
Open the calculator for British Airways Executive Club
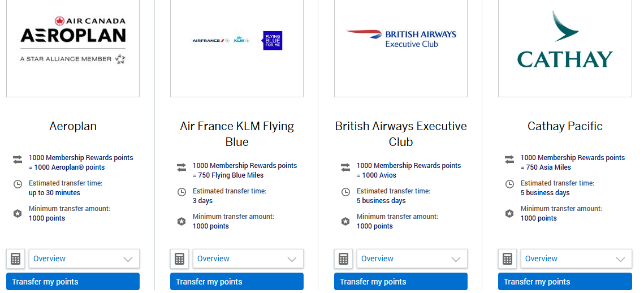point(343,259)
